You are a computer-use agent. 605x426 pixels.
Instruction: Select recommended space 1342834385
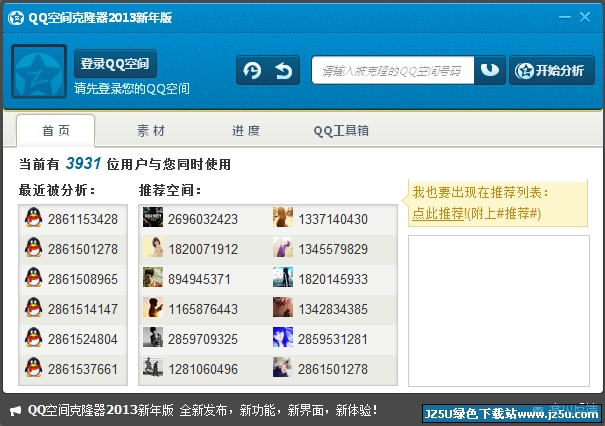coord(333,309)
